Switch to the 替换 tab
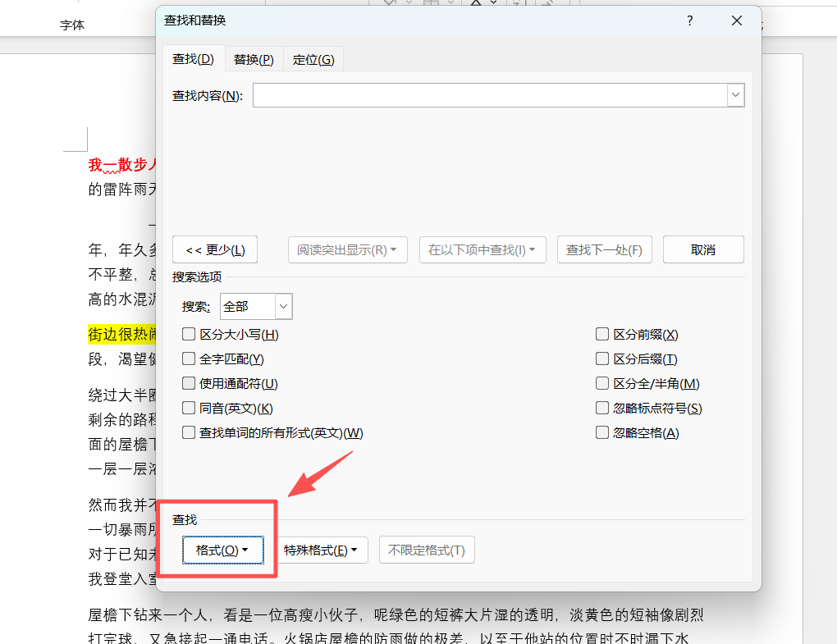The image size is (837, 644). [x=253, y=58]
